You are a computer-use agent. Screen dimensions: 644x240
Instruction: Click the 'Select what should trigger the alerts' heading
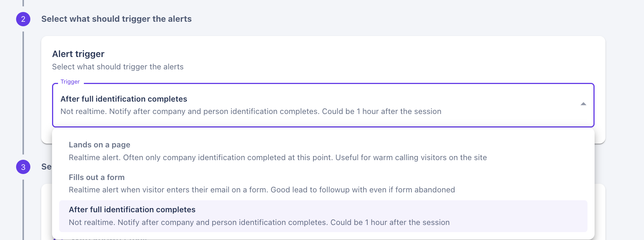coord(116,19)
